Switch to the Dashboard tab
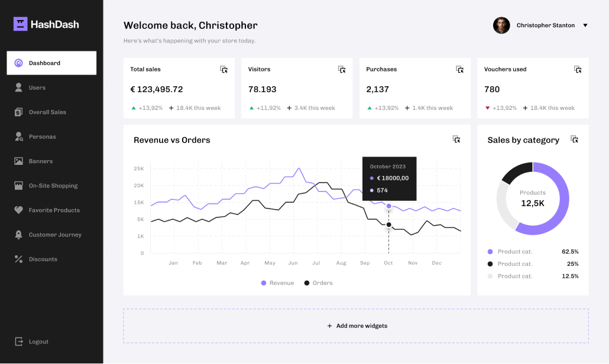This screenshot has width=609, height=364. click(44, 63)
